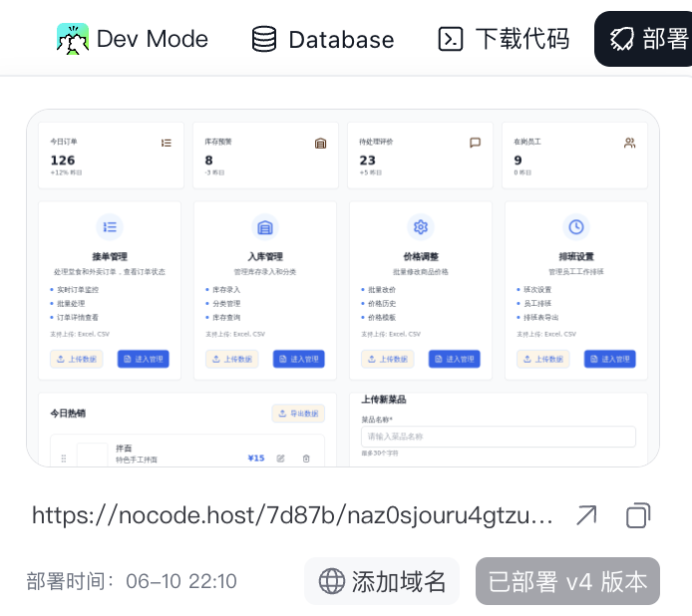The image size is (692, 616).
Task: Click the Database cylinder icon
Action: [264, 39]
